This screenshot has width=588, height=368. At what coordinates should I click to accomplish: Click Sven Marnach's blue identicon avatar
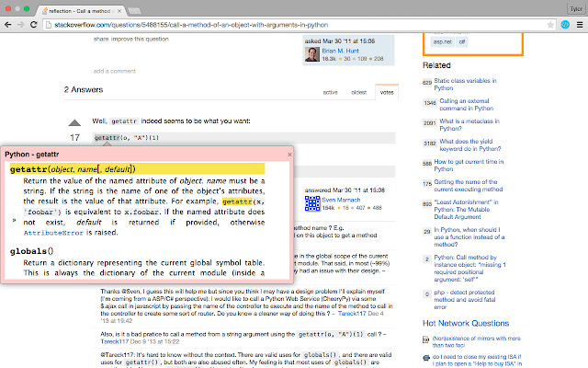[312, 203]
